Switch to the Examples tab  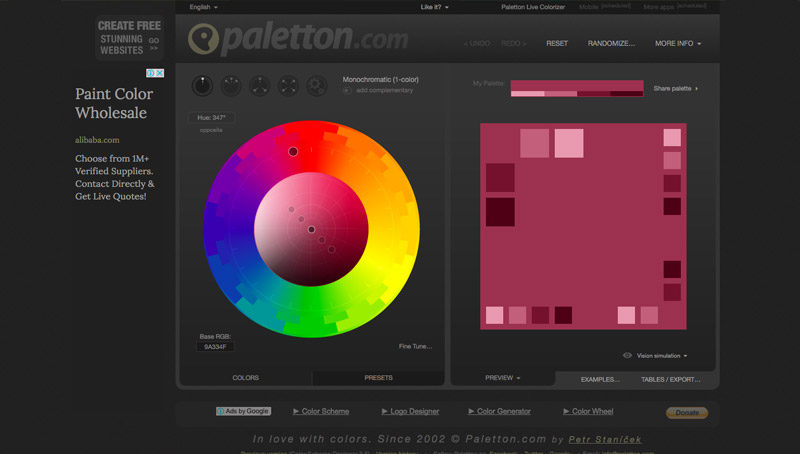pos(600,379)
